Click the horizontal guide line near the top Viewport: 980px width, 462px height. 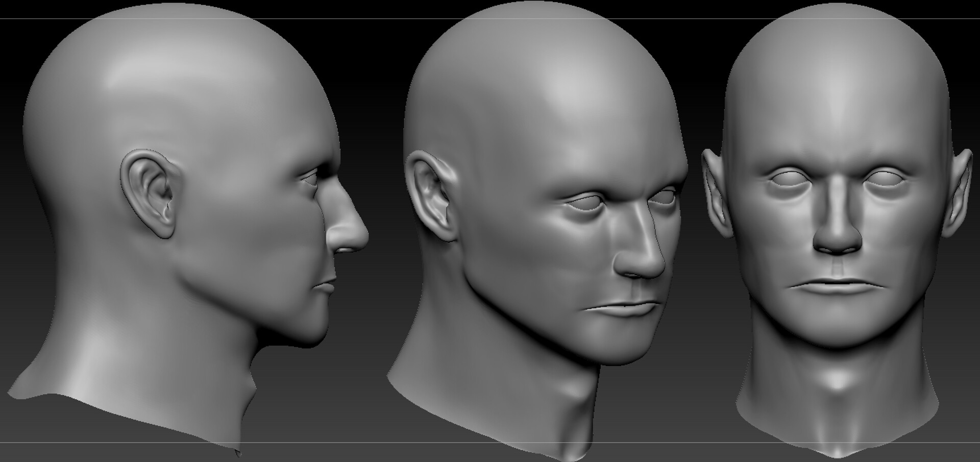(490, 18)
